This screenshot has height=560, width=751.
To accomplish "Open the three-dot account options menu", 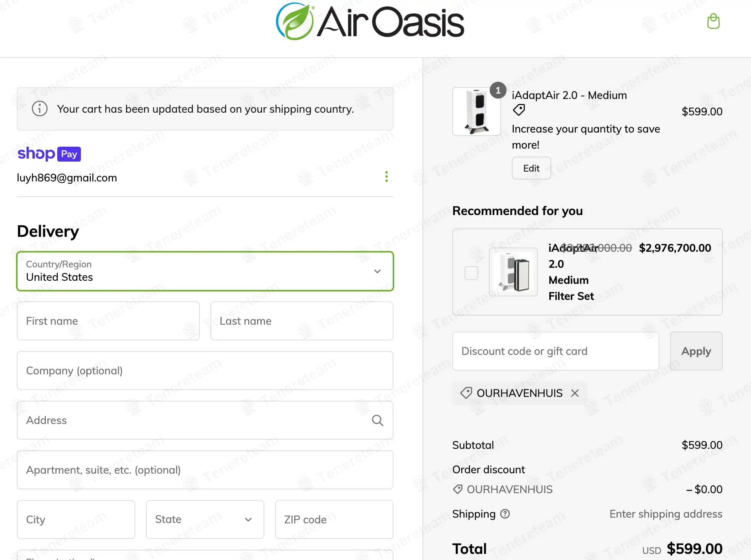I will [387, 176].
